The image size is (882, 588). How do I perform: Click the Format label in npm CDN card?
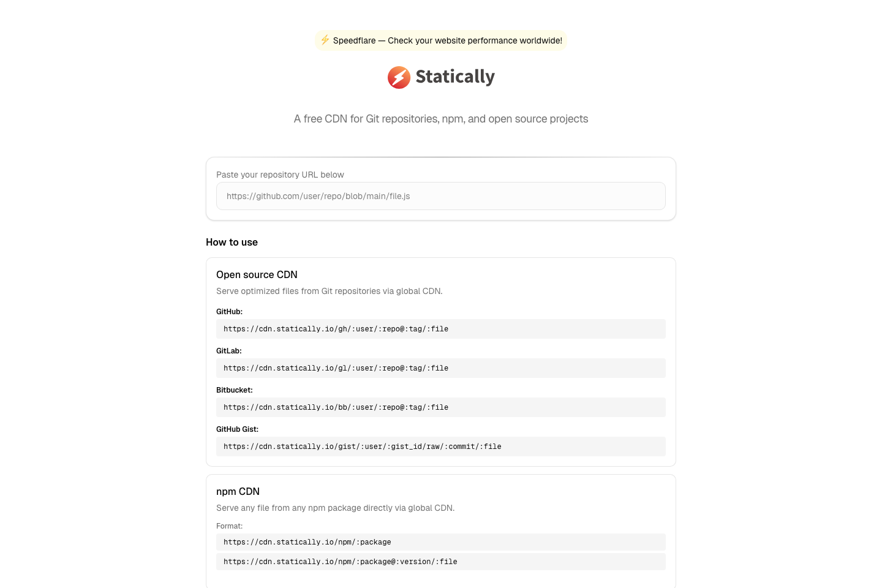click(229, 526)
